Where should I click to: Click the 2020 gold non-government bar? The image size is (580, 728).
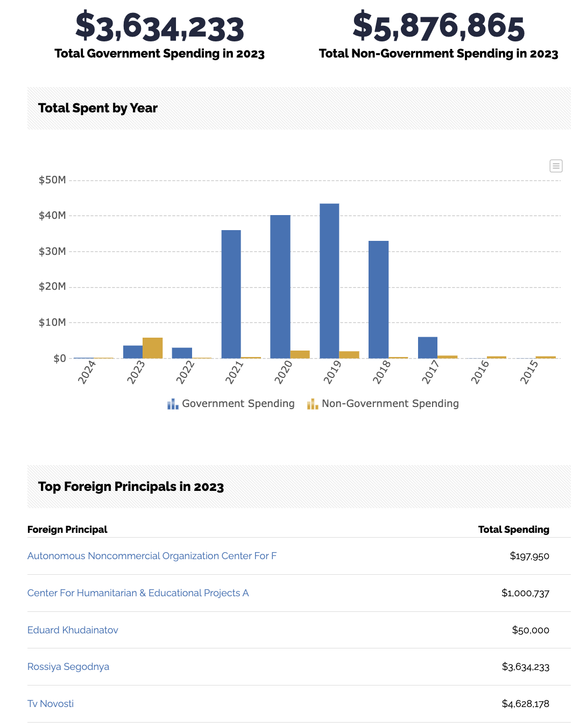point(300,354)
